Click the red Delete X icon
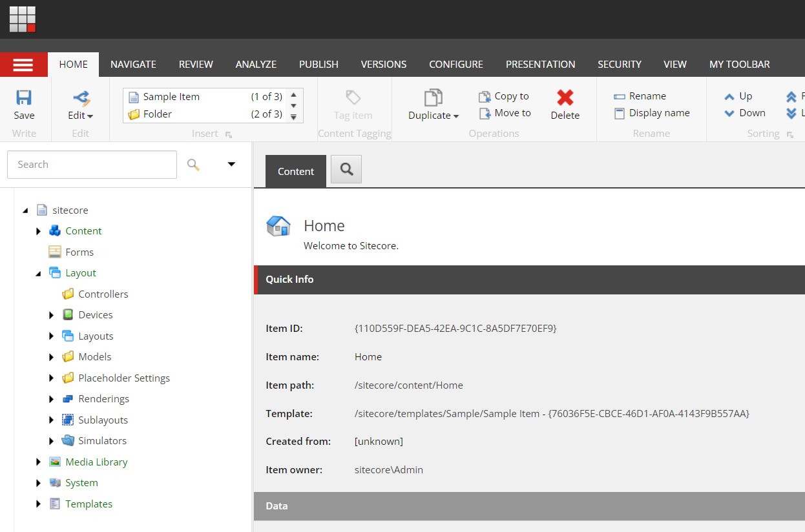The image size is (805, 532). pyautogui.click(x=565, y=97)
